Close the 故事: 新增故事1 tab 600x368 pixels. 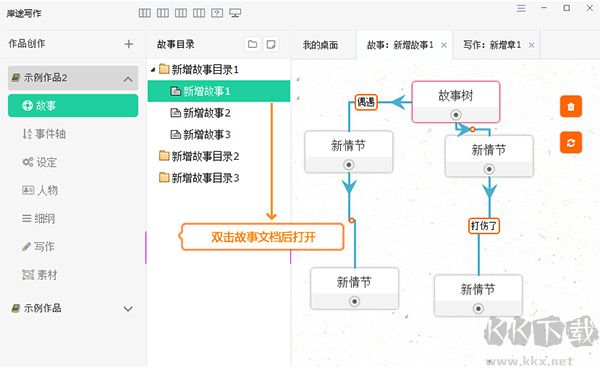point(444,45)
